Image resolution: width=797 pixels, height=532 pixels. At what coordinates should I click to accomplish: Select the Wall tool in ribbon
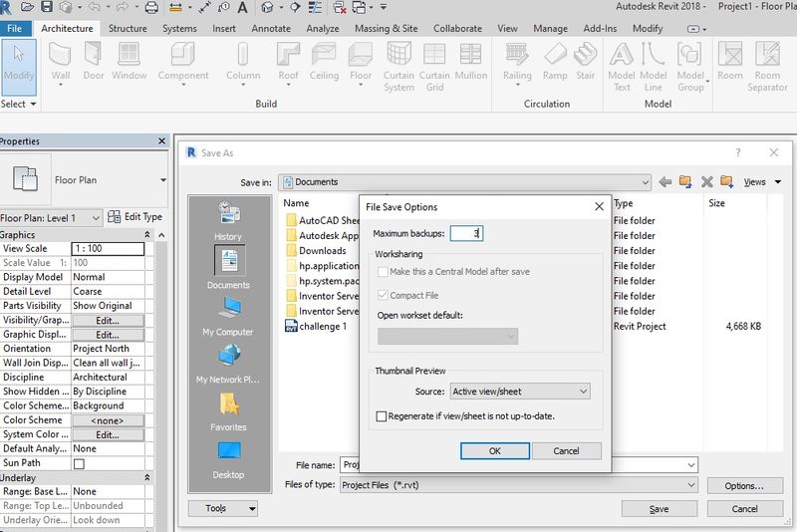[60, 63]
